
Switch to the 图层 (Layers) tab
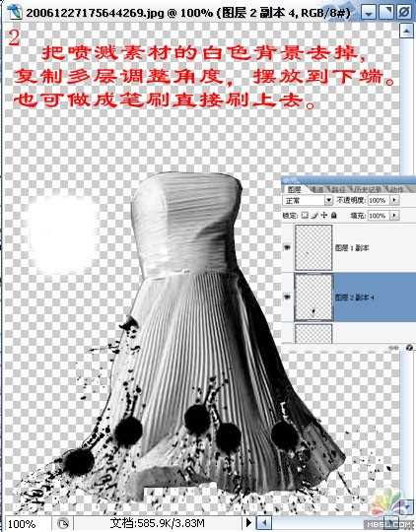pyautogui.click(x=295, y=189)
